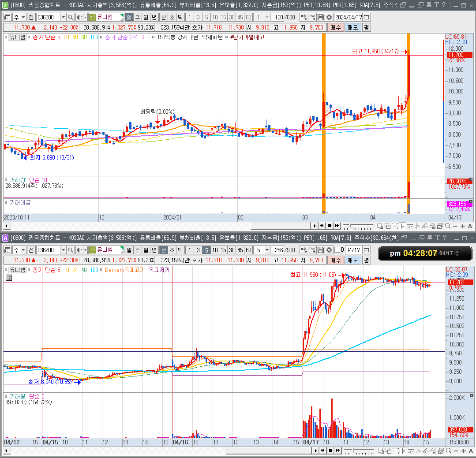Click zoom magnifier at top chart bottom bar

[x=447, y=226]
